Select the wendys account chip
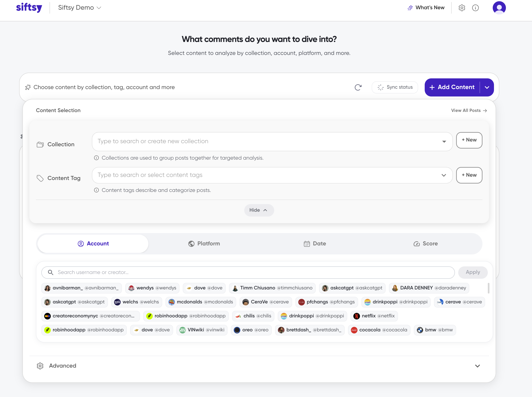 tap(152, 288)
